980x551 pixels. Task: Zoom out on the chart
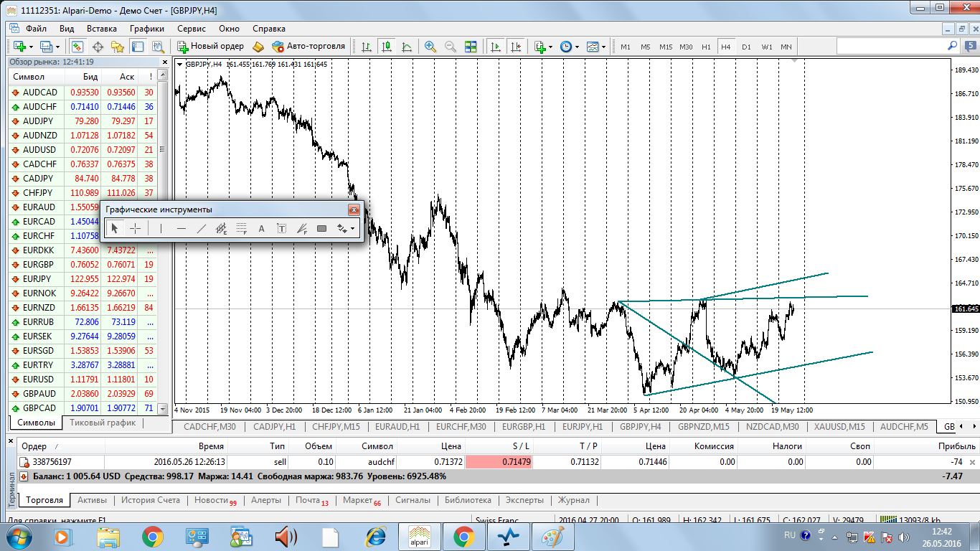pyautogui.click(x=451, y=47)
